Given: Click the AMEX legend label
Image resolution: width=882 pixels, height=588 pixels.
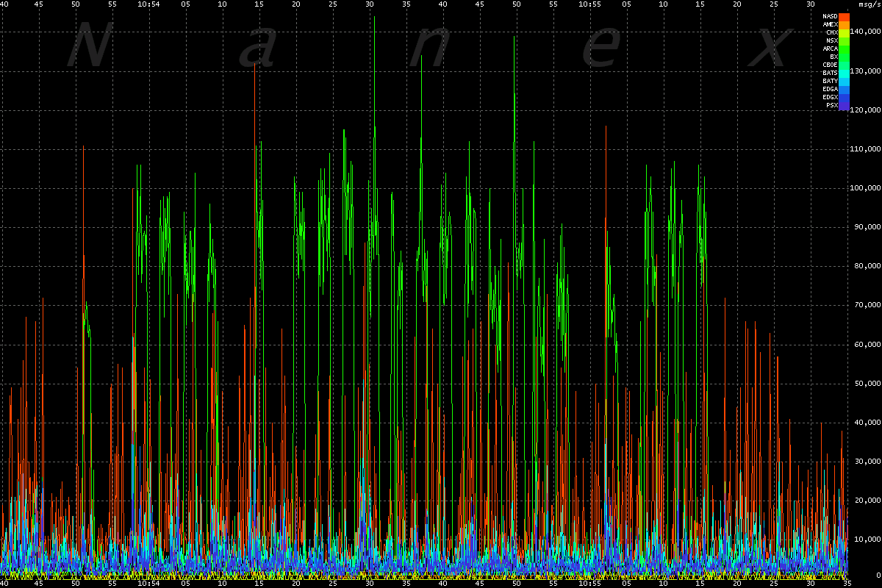Looking at the screenshot, I should click(830, 24).
